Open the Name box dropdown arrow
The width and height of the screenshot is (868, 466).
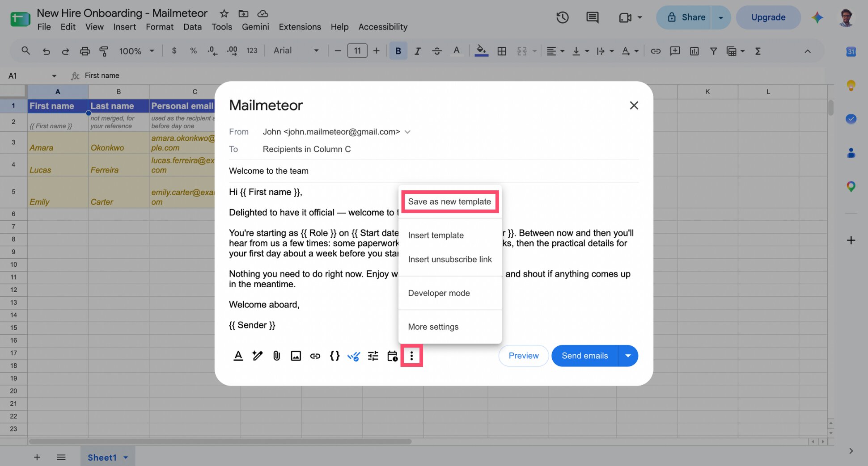coord(54,76)
